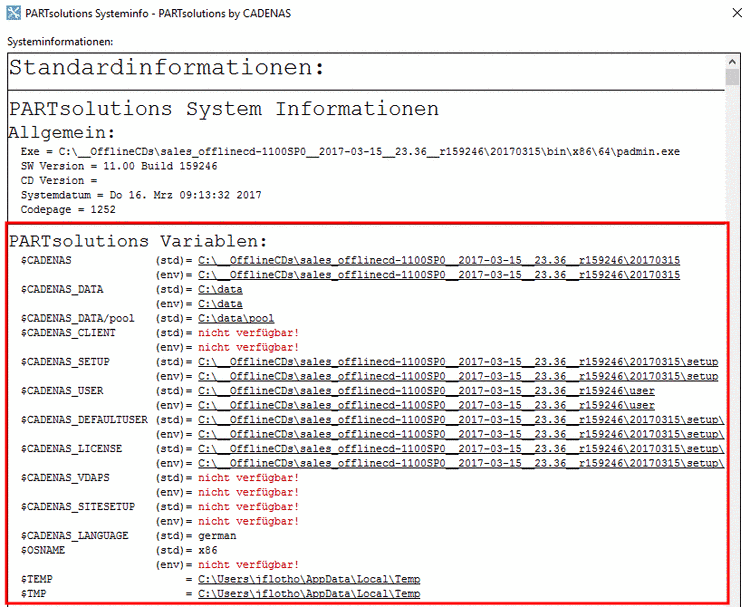Click the $OSNAME 'x86' value
The image size is (750, 607).
[x=208, y=551]
